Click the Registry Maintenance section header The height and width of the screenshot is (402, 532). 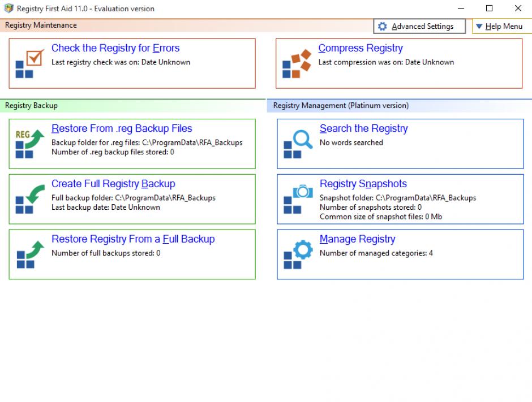point(41,25)
